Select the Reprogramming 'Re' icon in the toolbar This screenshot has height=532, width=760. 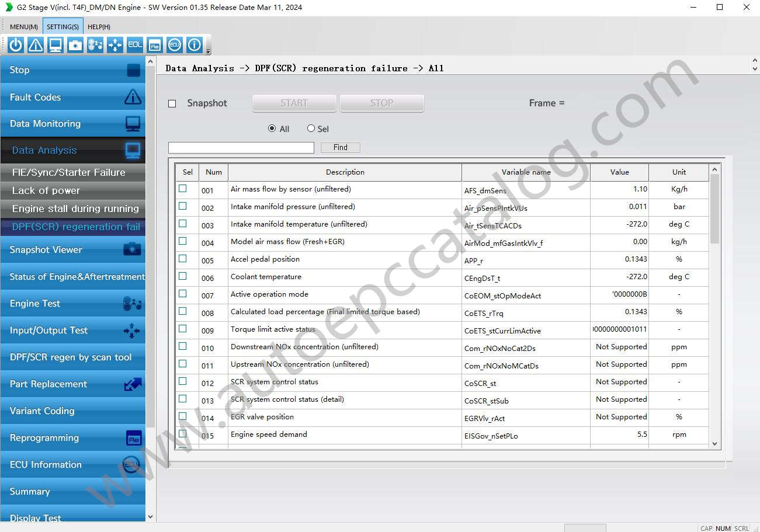tap(154, 44)
